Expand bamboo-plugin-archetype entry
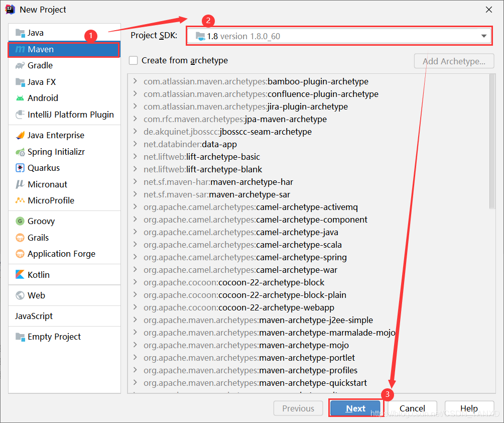This screenshot has height=423, width=504. point(136,81)
